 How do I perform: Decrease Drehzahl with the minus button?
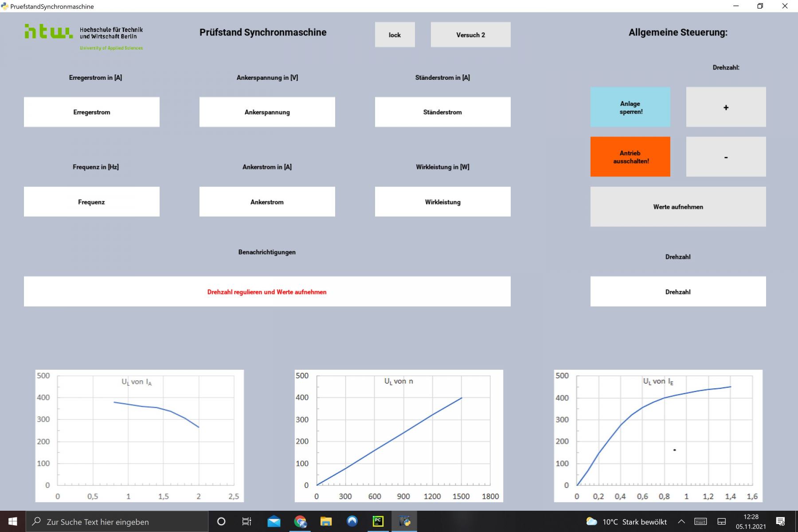pos(726,157)
